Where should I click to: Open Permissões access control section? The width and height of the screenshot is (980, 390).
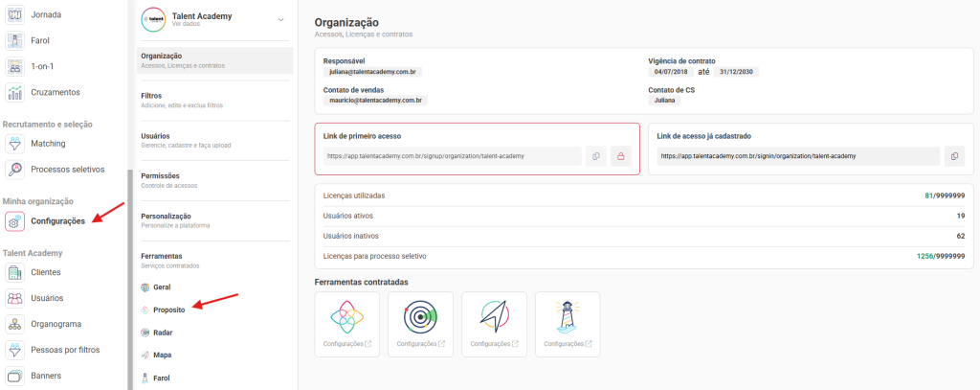point(160,176)
